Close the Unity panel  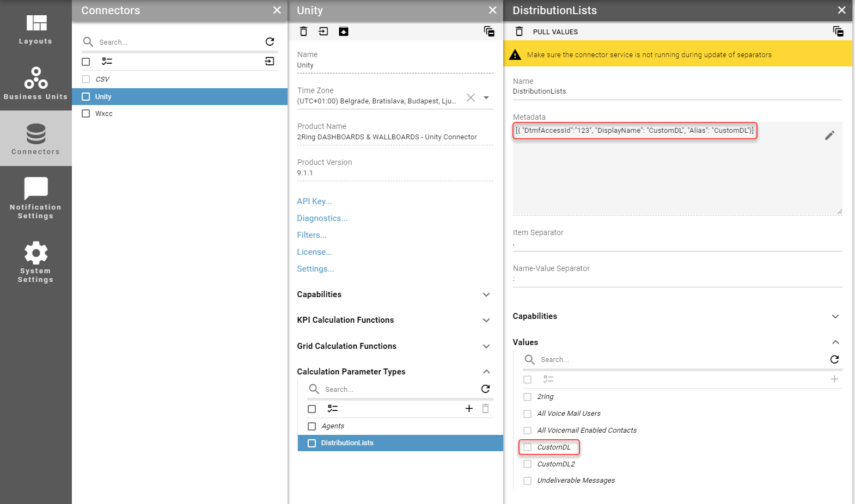click(x=493, y=10)
